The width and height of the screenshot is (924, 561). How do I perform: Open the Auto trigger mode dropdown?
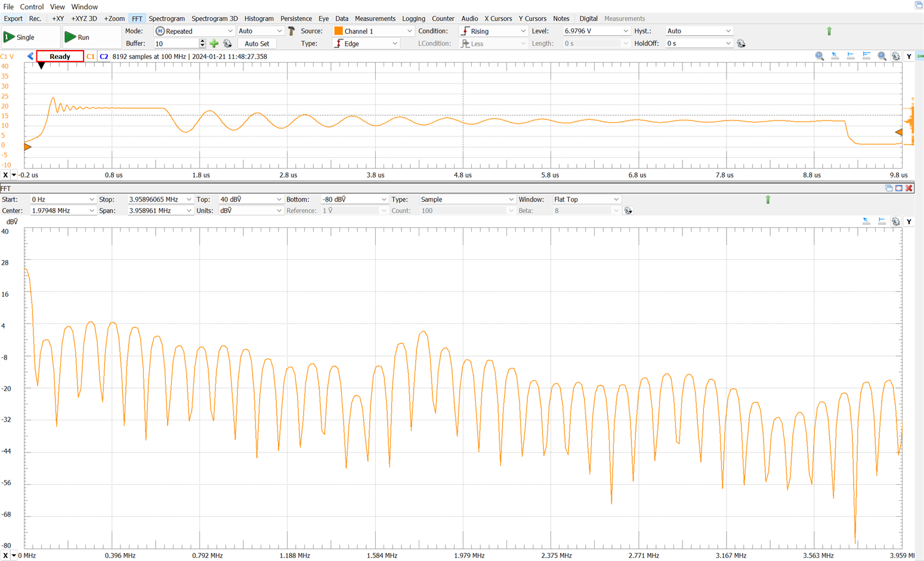pos(260,31)
